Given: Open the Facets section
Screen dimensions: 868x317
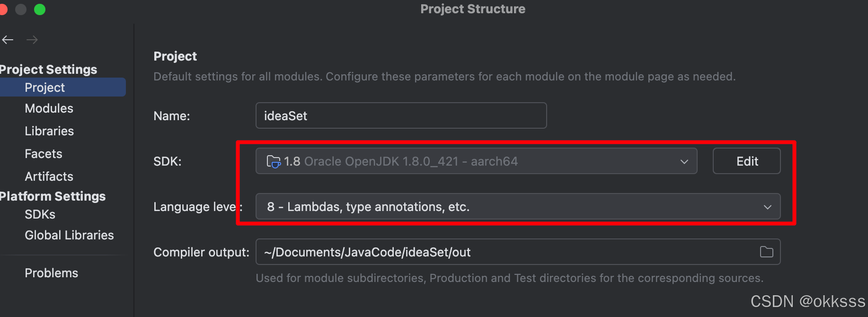Looking at the screenshot, I should tap(44, 154).
